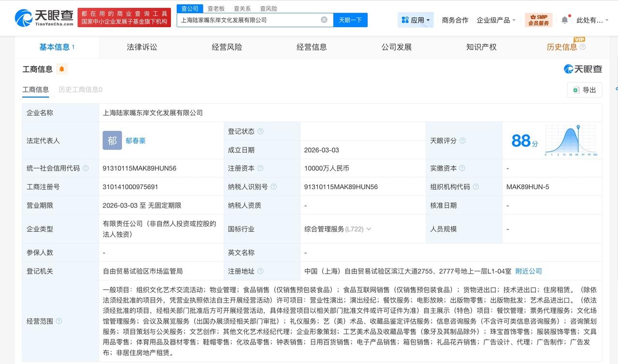The height and width of the screenshot is (364, 618).
Task: Expand the 综合管理服务(L722) dropdown
Action: click(x=369, y=229)
